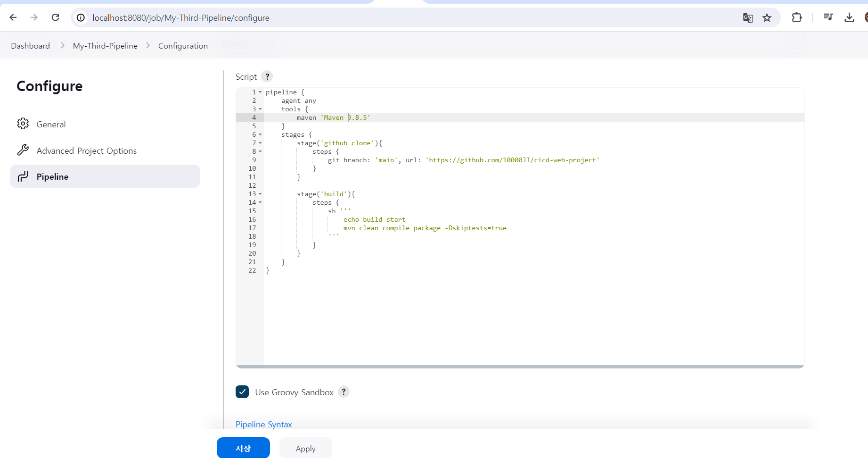This screenshot has width=868, height=458.
Task: Click the stage('github clone') line
Action: [339, 143]
